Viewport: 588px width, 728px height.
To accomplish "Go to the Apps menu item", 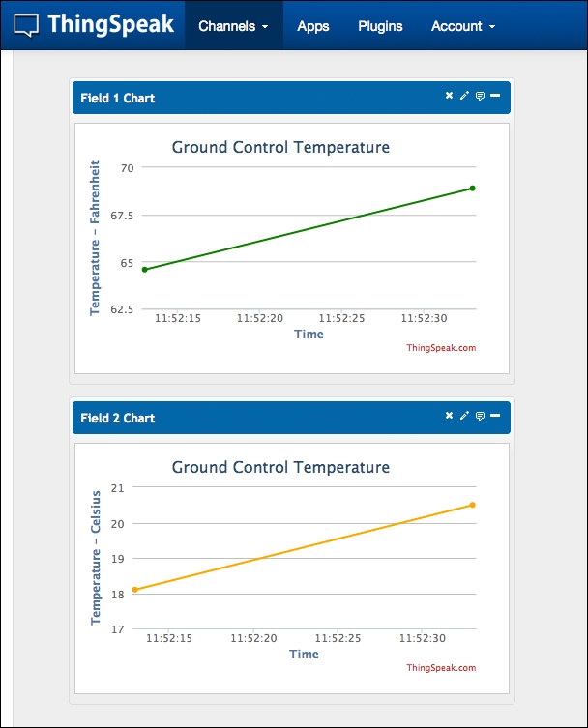I will [313, 26].
